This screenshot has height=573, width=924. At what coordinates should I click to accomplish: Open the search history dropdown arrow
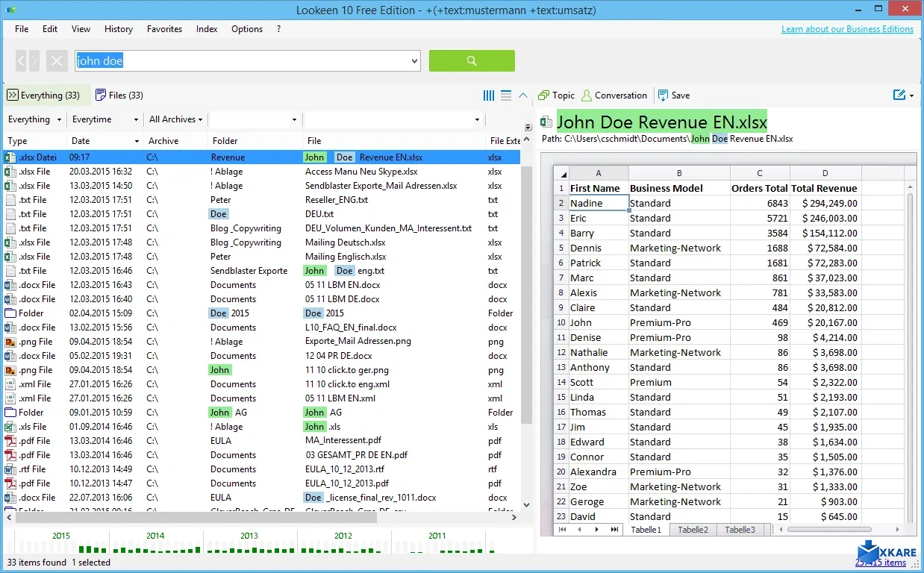[414, 61]
